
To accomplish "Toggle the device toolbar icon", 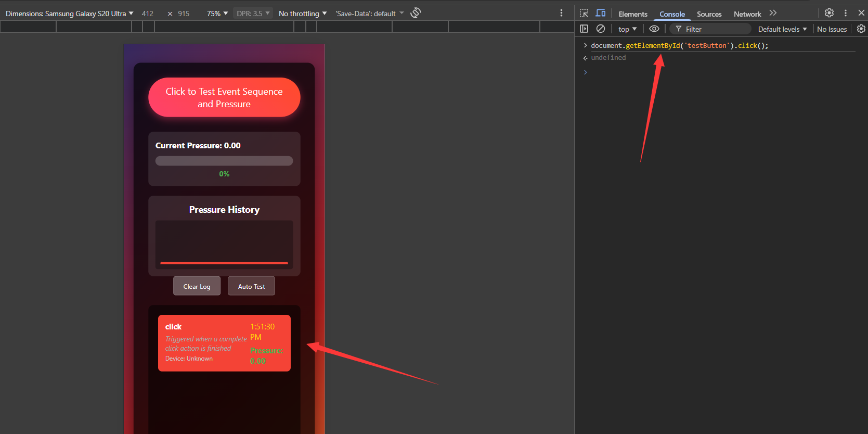I will [x=601, y=13].
